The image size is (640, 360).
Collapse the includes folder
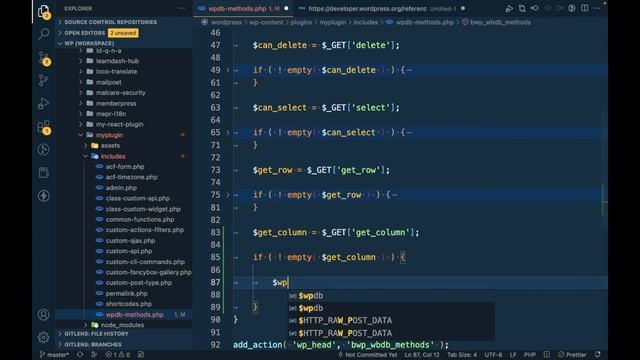113,156
